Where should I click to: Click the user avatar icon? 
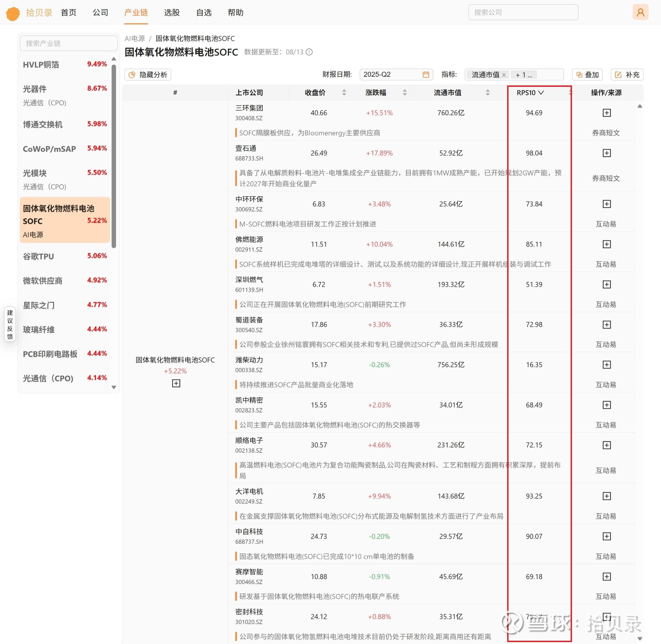[640, 13]
